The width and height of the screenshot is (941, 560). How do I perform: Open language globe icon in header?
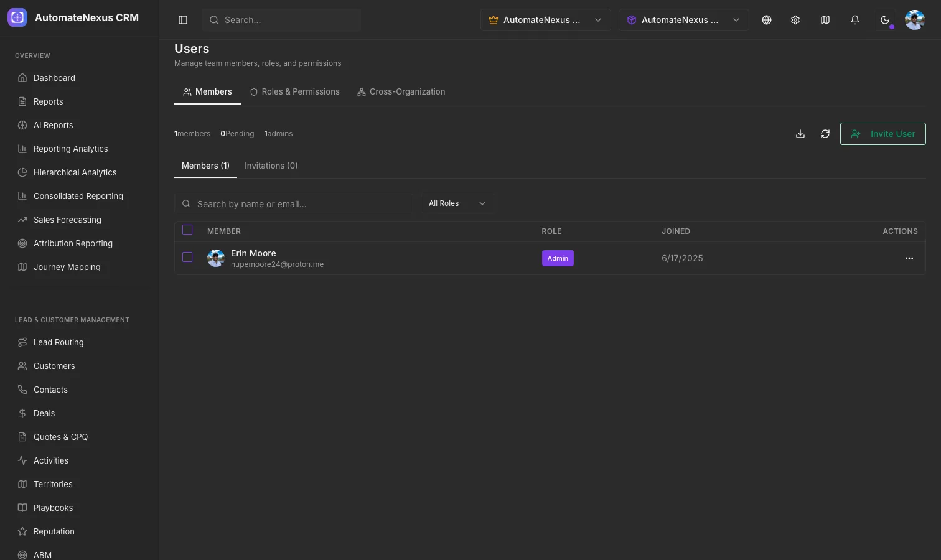[767, 20]
